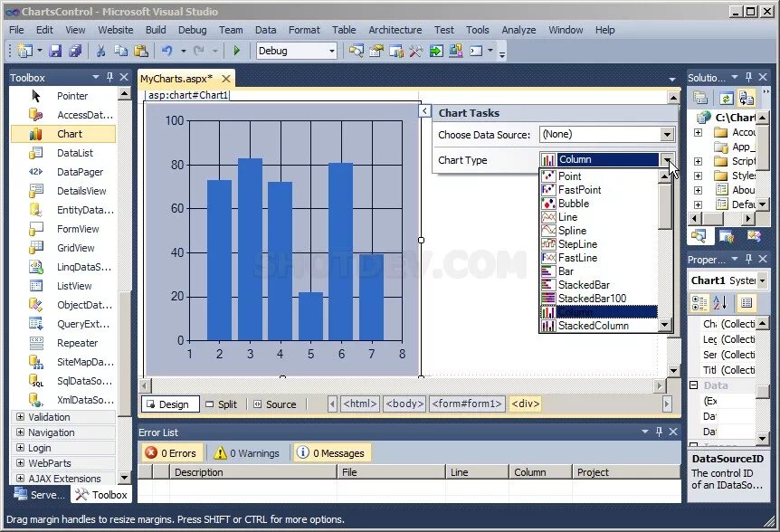Open the Debug configuration dropdown

click(331, 51)
